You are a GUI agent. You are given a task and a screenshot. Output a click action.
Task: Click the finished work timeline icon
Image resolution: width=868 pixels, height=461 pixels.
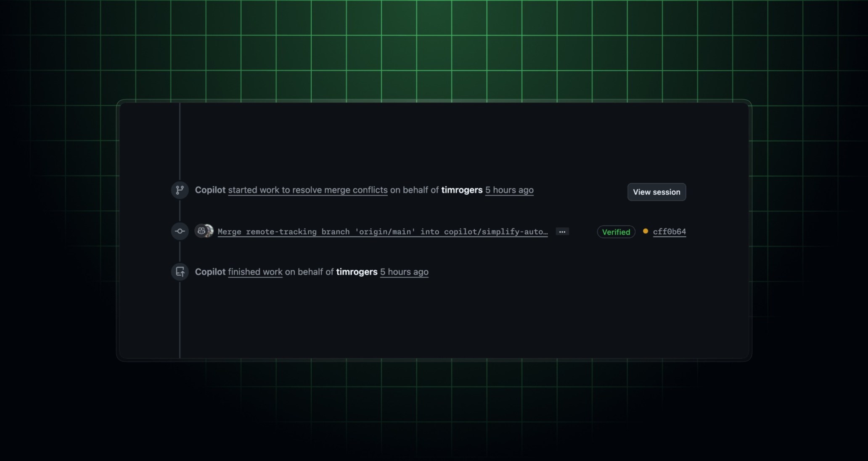click(180, 272)
